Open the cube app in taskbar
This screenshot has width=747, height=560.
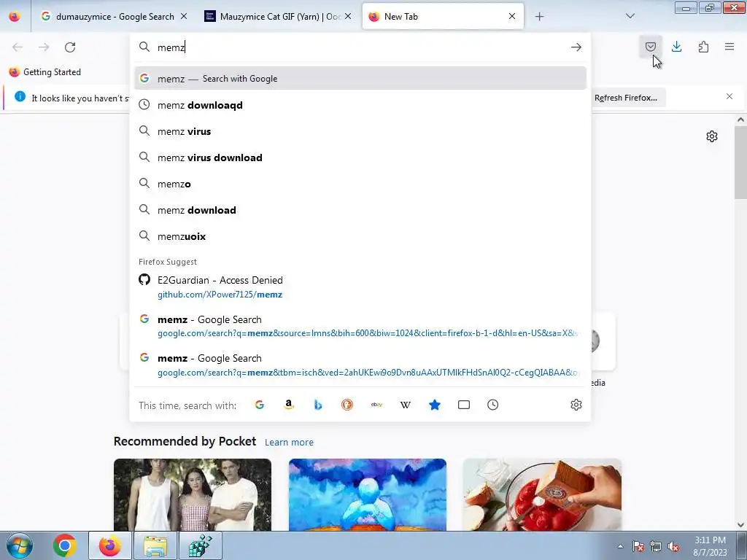(x=200, y=545)
